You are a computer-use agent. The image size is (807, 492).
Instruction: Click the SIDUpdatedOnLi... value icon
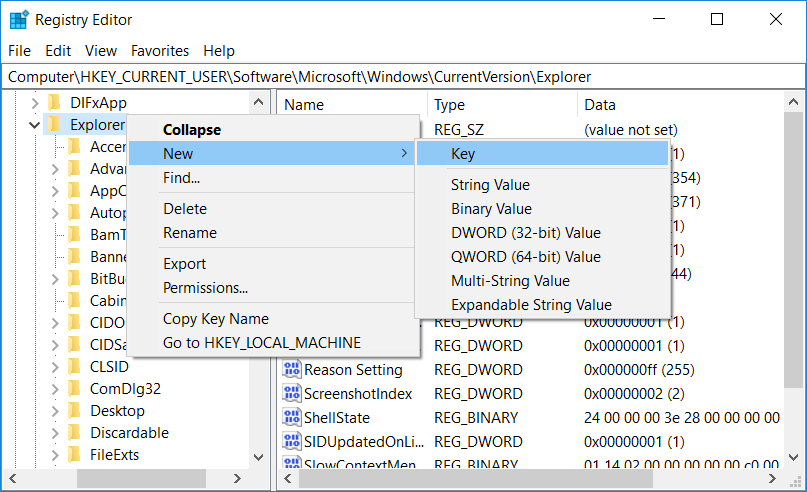(x=292, y=441)
